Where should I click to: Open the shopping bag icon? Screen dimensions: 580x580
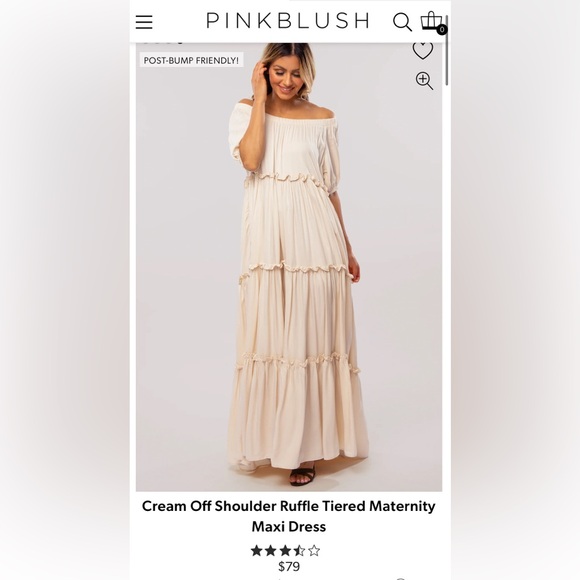431,20
